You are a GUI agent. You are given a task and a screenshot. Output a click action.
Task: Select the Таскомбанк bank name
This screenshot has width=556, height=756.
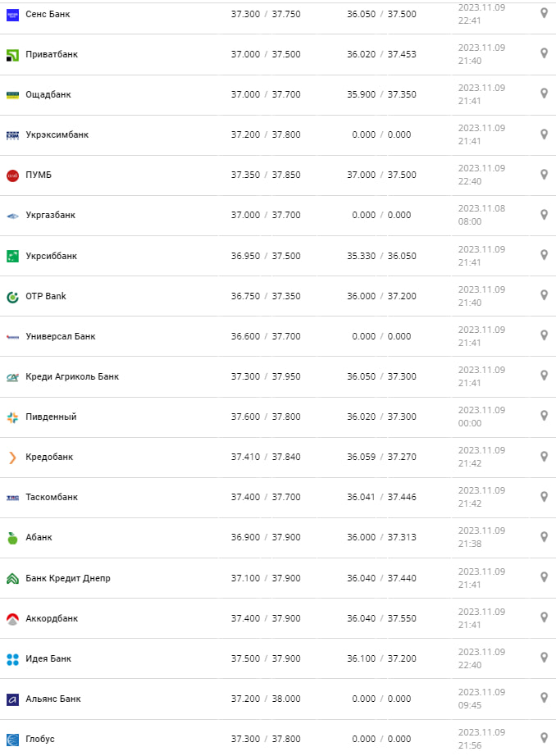click(52, 498)
